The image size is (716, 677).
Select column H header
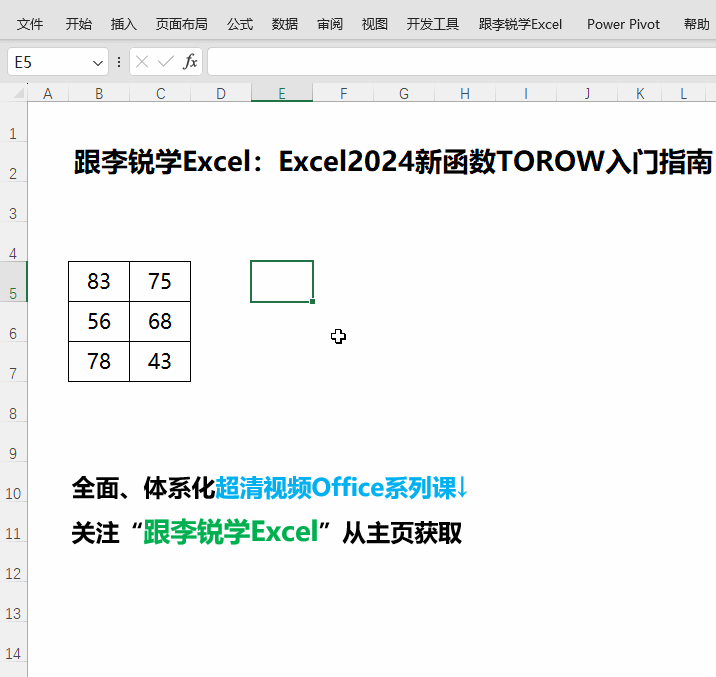tap(465, 94)
